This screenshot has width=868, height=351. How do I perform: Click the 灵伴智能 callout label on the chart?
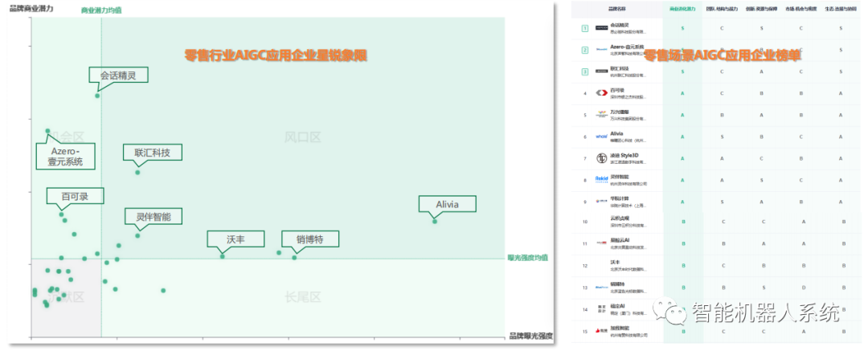click(x=154, y=217)
